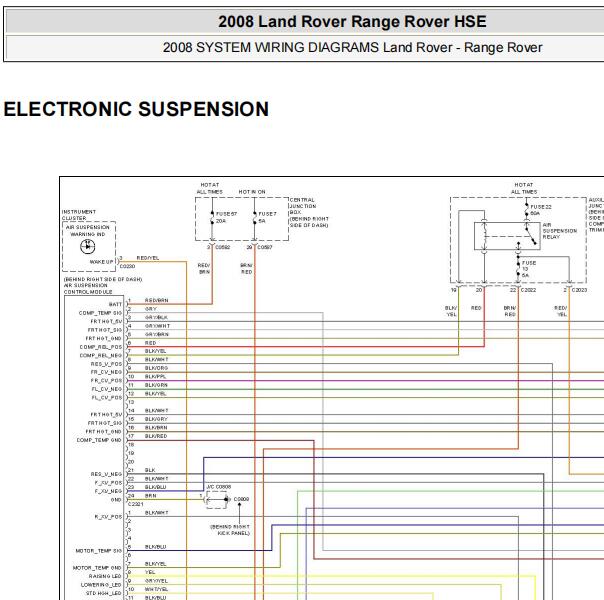Click the 'BLK/RED' wire label at pin 17
The height and width of the screenshot is (600, 604).
pyautogui.click(x=156, y=436)
